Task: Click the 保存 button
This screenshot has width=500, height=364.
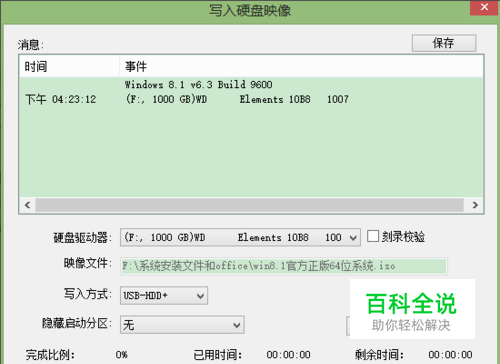Action: tap(444, 43)
